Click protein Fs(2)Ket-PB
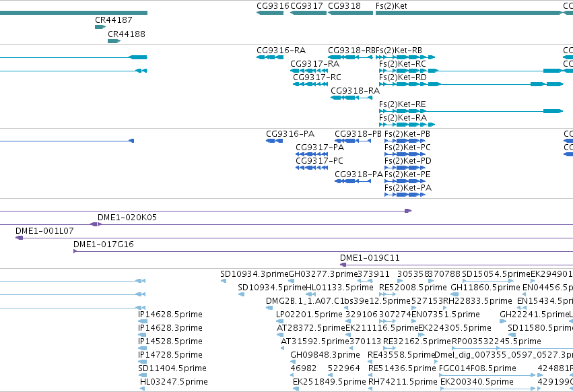 pos(405,141)
